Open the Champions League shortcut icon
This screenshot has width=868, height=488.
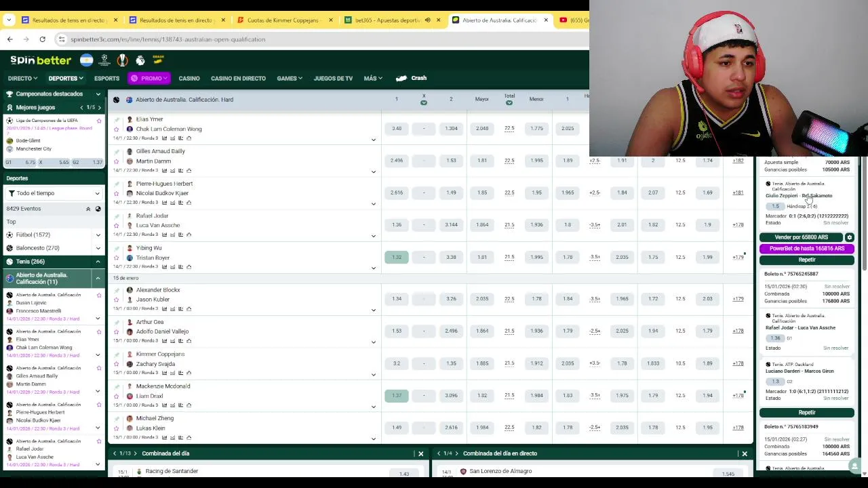(x=104, y=60)
